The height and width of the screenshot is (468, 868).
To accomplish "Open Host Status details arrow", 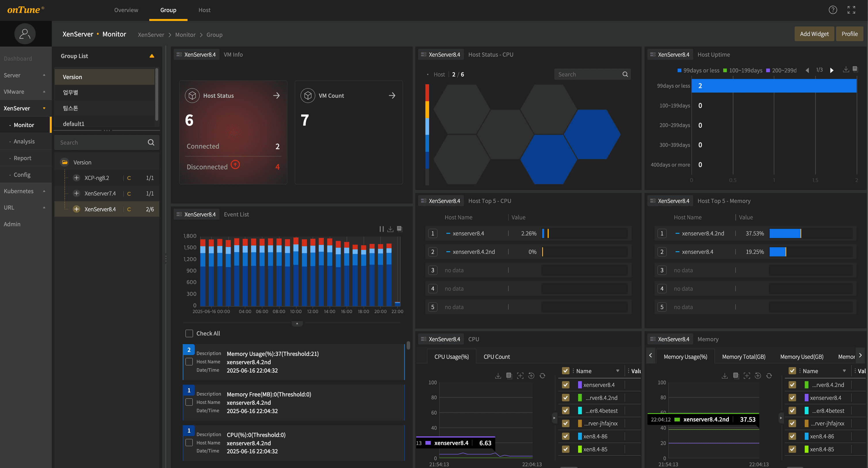I will coord(276,96).
